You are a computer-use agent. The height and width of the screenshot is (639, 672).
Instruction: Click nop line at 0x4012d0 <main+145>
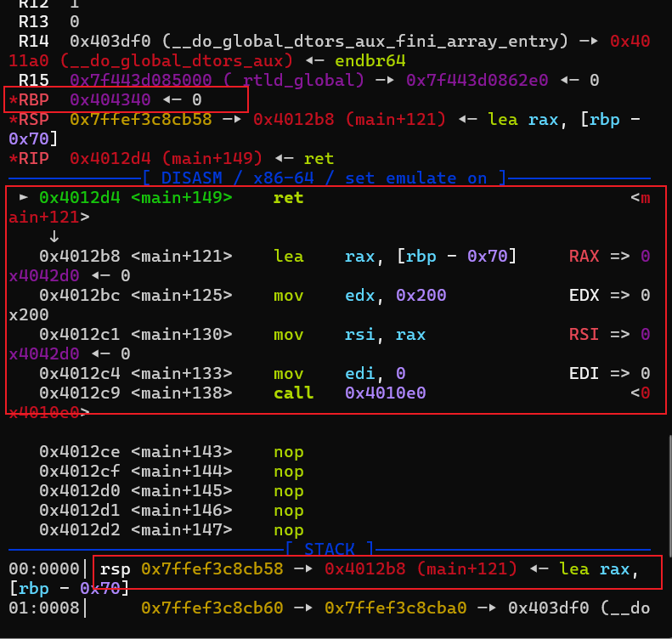tap(172, 490)
